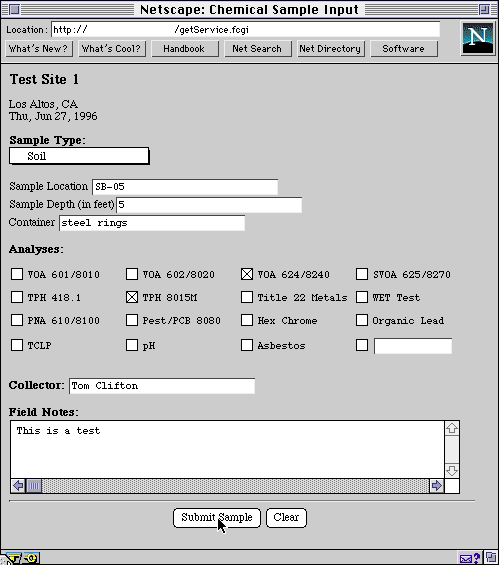Click the Clear button
Screen dimensions: 499x565
[x=286, y=518]
